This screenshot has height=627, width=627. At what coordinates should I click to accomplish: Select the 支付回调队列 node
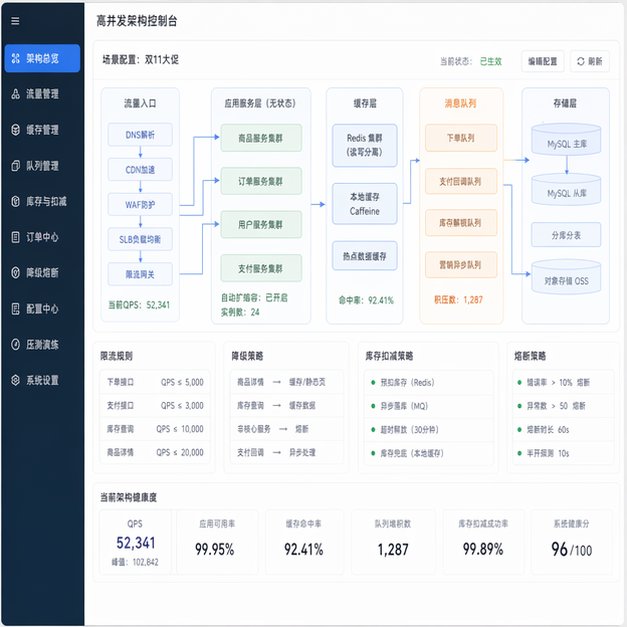pos(461,181)
